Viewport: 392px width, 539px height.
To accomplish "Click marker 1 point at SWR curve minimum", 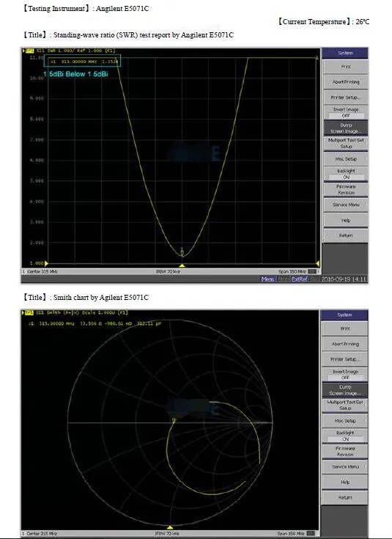I will point(182,254).
